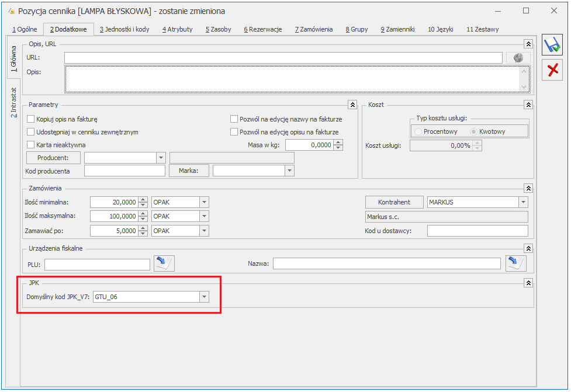This screenshot has height=392, width=571.
Task: Click into the URL input field
Action: coord(283,57)
